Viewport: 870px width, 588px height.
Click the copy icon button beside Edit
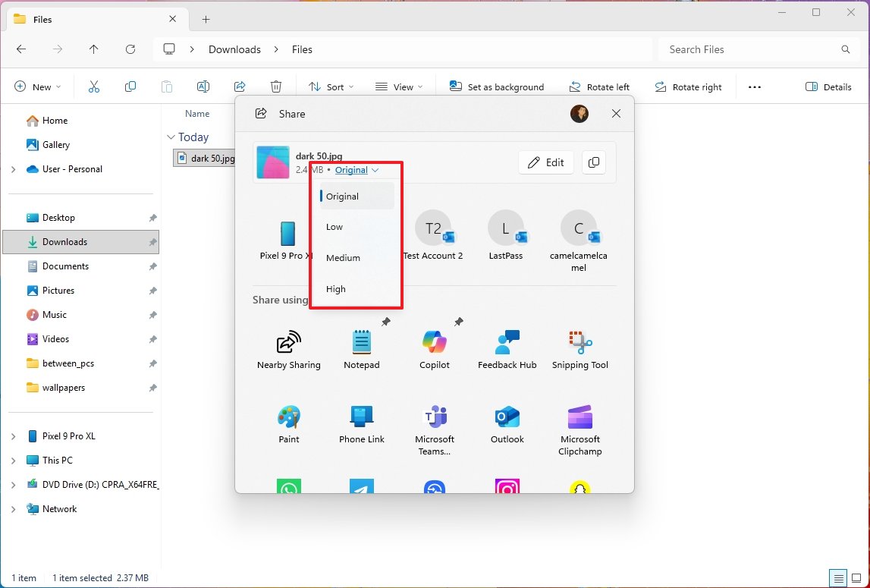(x=594, y=162)
